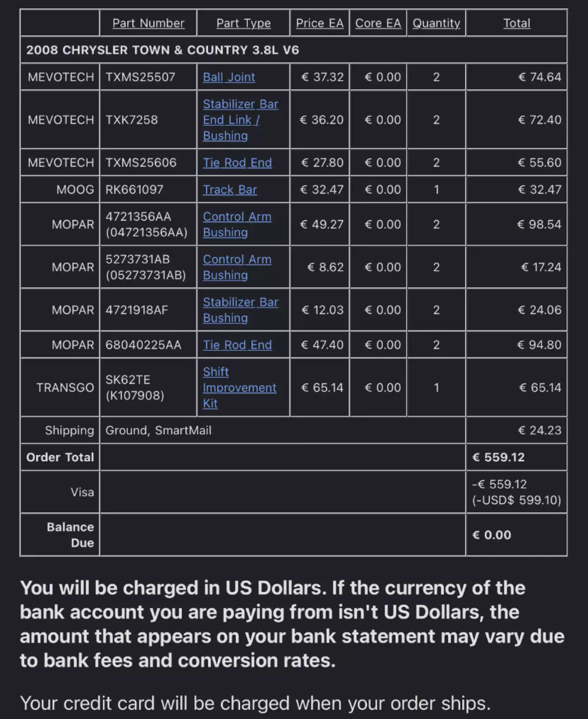Open the Stabilizer Bar End Link / Bushing link
This screenshot has height=719, width=588.
click(240, 120)
